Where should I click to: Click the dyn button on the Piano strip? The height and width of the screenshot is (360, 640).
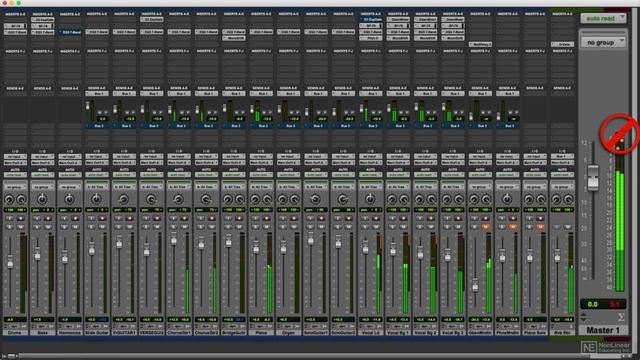(x=261, y=326)
